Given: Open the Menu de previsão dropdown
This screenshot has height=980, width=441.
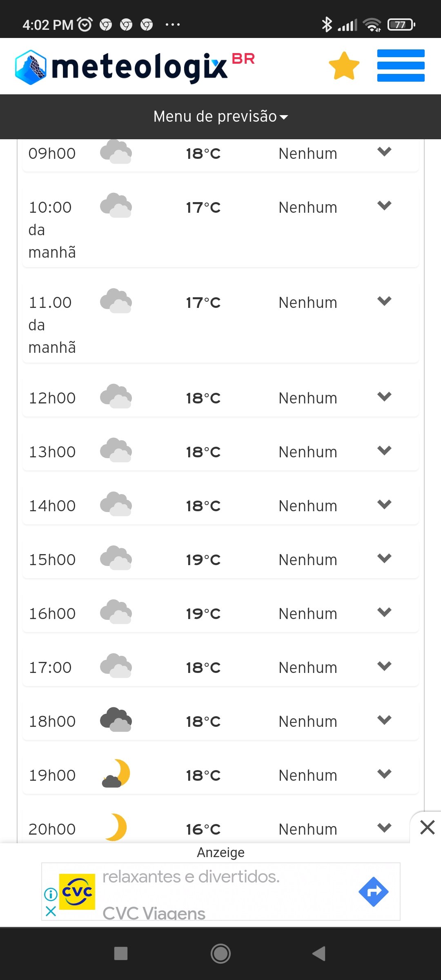Looking at the screenshot, I should 220,117.
